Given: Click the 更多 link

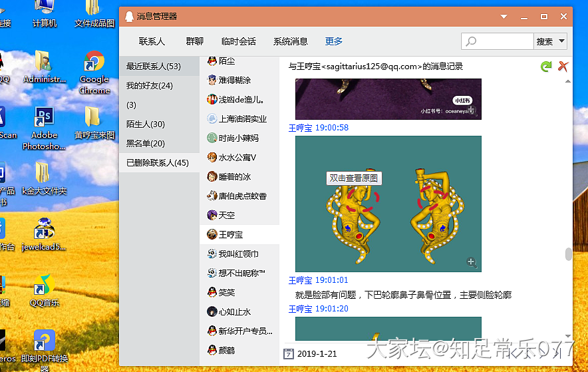Looking at the screenshot, I should pyautogui.click(x=334, y=41).
